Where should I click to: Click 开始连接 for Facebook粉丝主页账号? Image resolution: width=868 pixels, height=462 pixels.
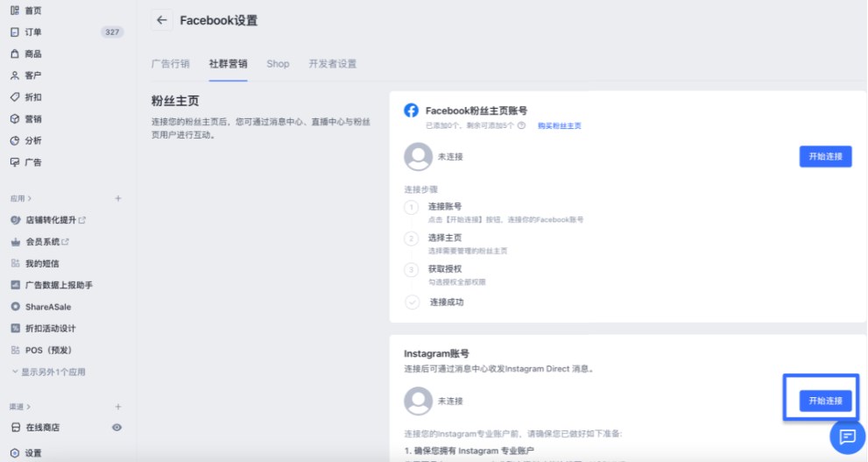coord(825,157)
